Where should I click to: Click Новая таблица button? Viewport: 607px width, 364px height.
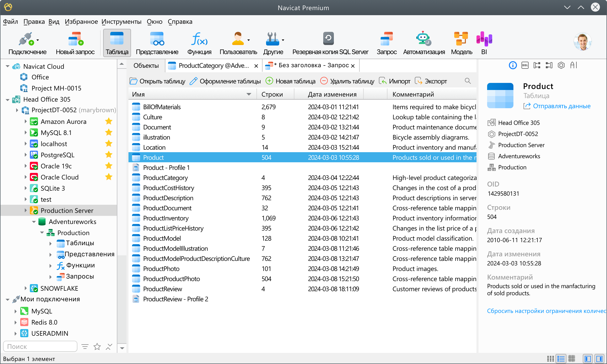click(x=290, y=81)
